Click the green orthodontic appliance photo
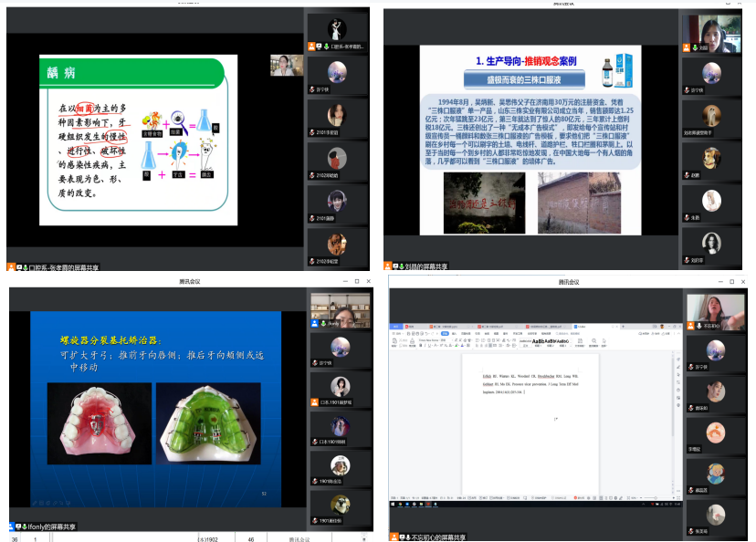The image size is (756, 542). click(x=211, y=422)
